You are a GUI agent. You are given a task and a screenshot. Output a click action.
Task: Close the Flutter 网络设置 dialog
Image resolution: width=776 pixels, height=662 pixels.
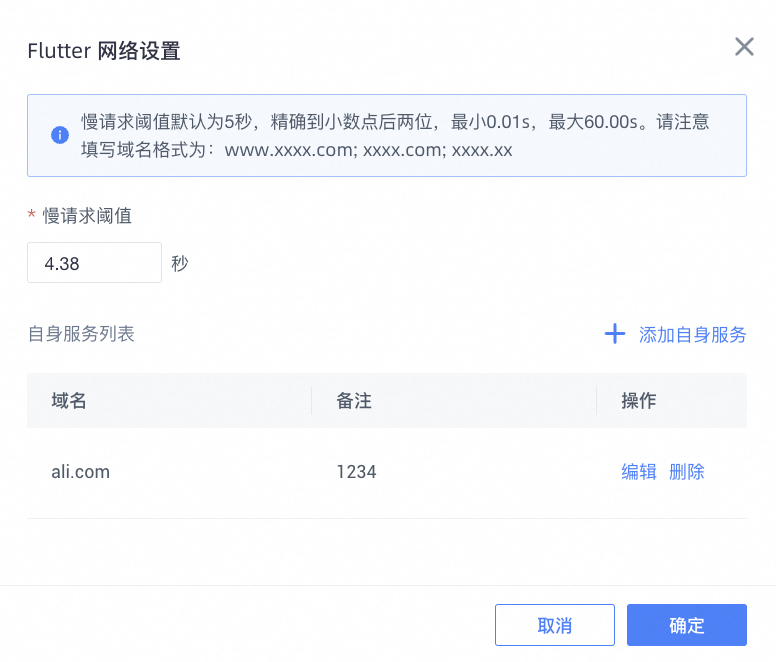[744, 47]
